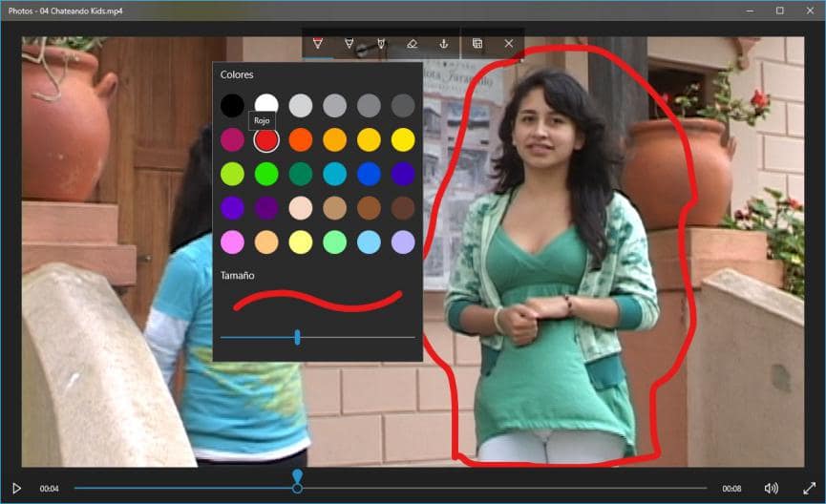Pick the lightest gray swatch beside white

pos(301,105)
